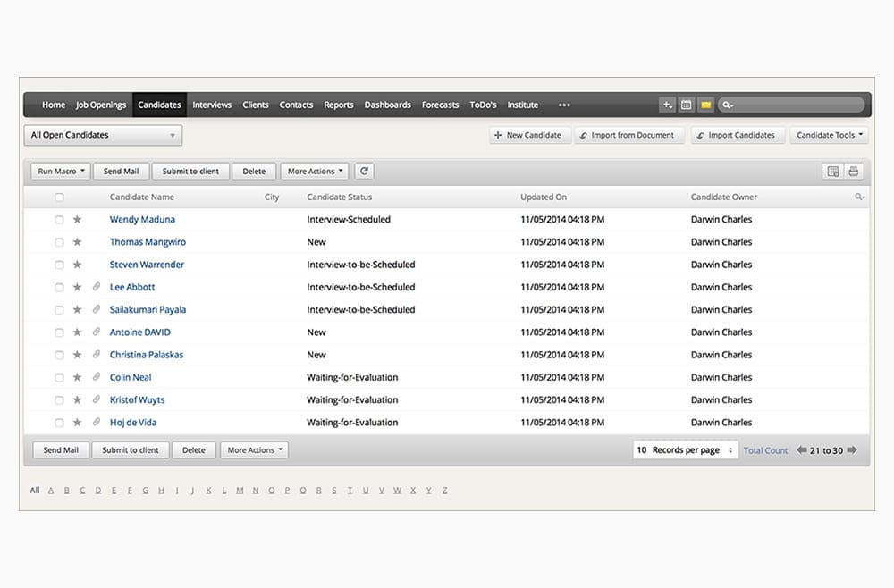894x588 pixels.
Task: Open the Clients tab
Action: coord(256,105)
